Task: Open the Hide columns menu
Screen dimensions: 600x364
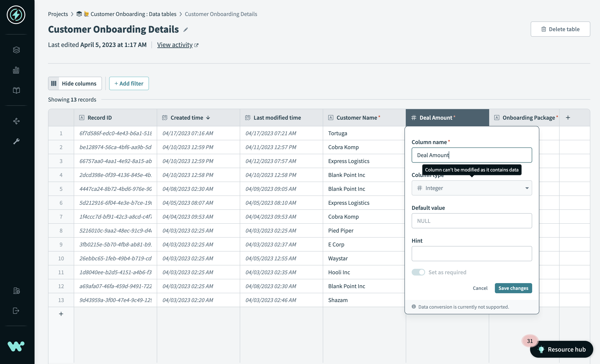Action: tap(75, 83)
